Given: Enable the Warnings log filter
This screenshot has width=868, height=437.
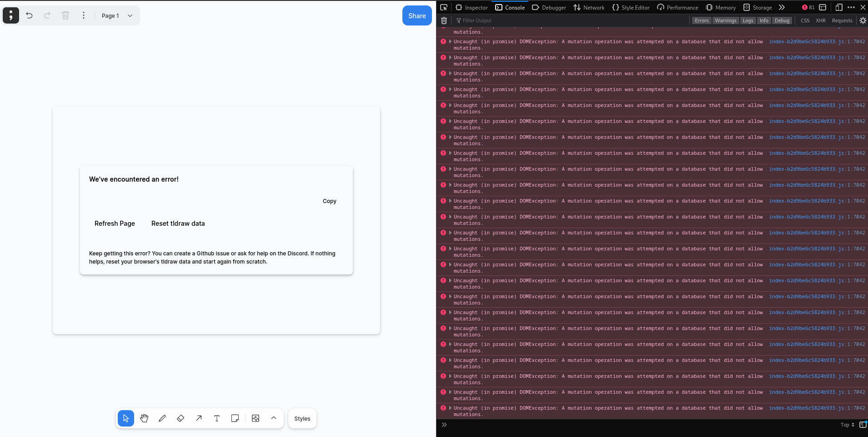Looking at the screenshot, I should (x=725, y=20).
